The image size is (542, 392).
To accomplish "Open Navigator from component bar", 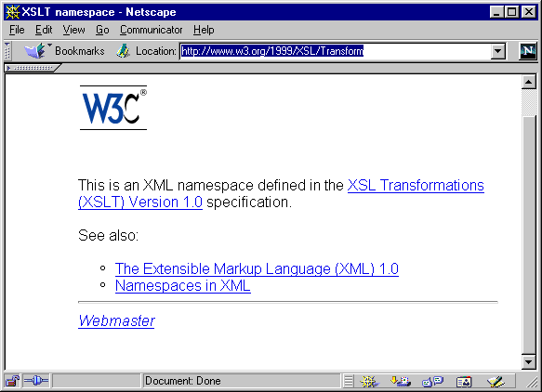I will click(369, 381).
